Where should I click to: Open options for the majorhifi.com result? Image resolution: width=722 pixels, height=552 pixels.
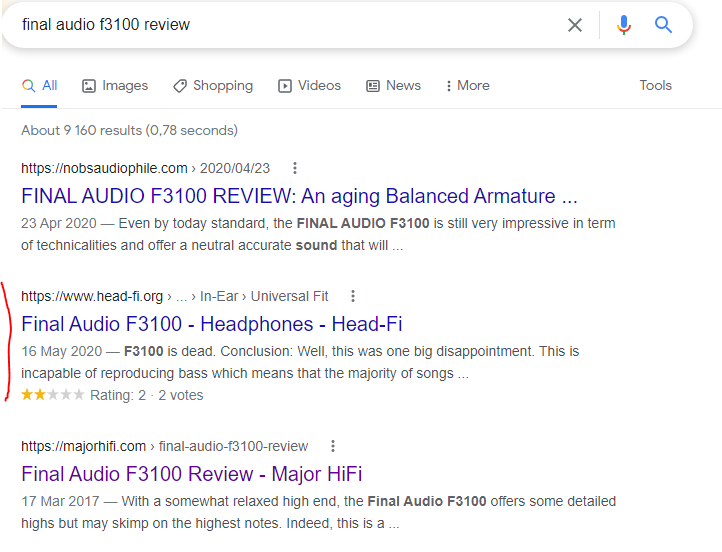click(x=333, y=446)
